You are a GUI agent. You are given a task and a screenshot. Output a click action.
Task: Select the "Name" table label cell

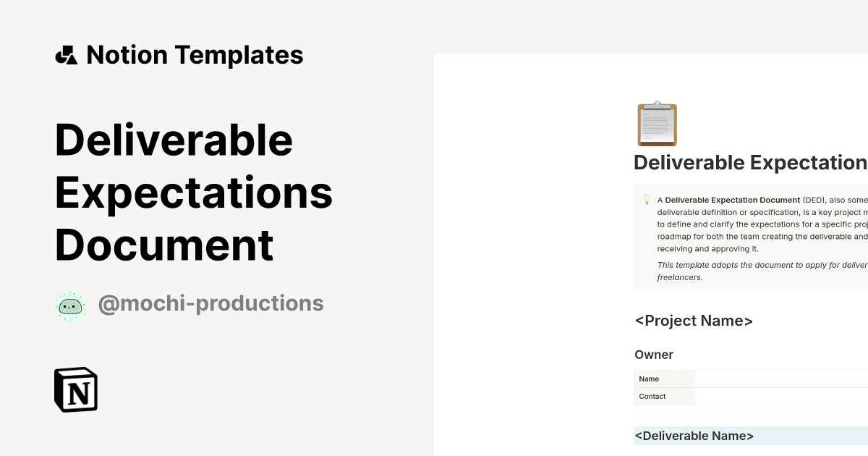click(x=649, y=379)
